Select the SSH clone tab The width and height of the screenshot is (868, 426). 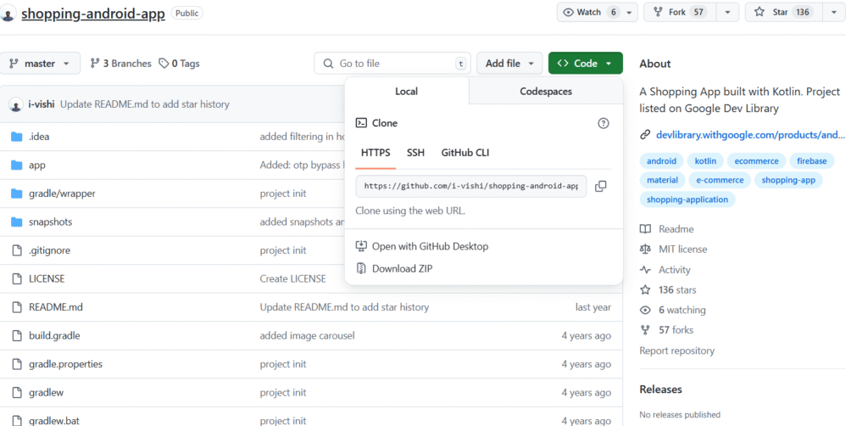(415, 153)
